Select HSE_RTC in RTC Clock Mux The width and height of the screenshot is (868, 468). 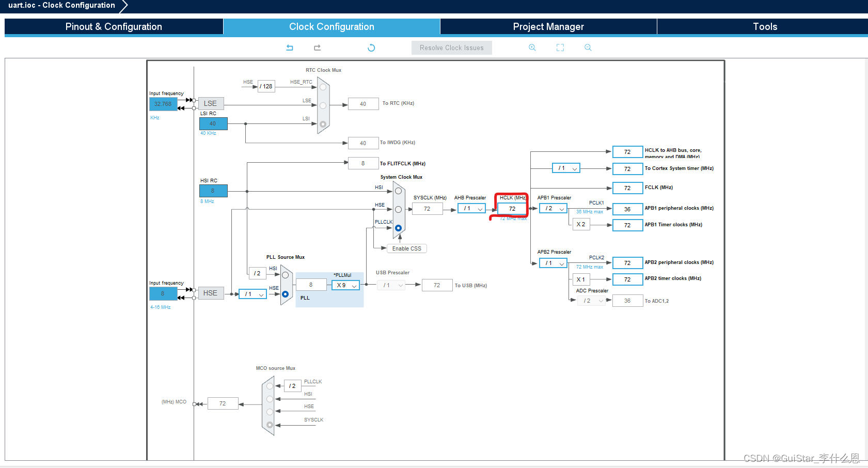point(323,87)
